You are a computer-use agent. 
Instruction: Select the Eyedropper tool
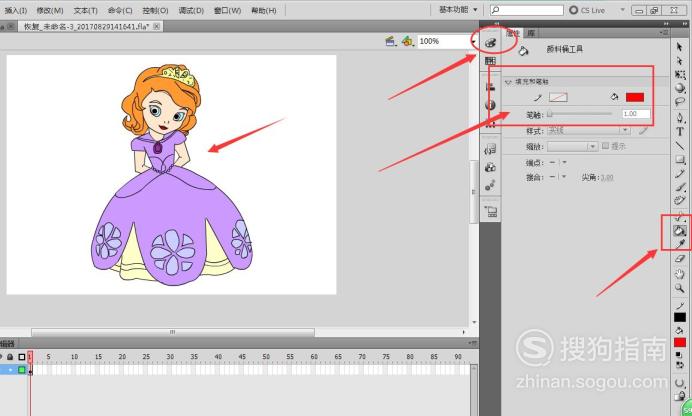tap(680, 244)
